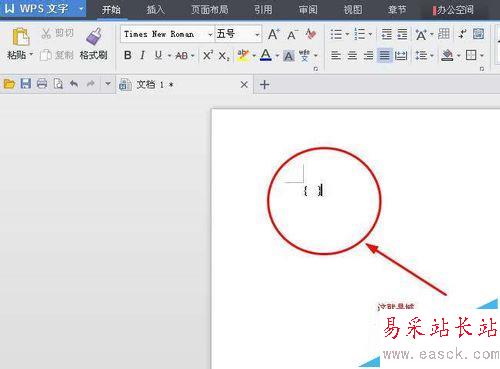Click the open folder icon
This screenshot has width=500, height=369.
9,84
